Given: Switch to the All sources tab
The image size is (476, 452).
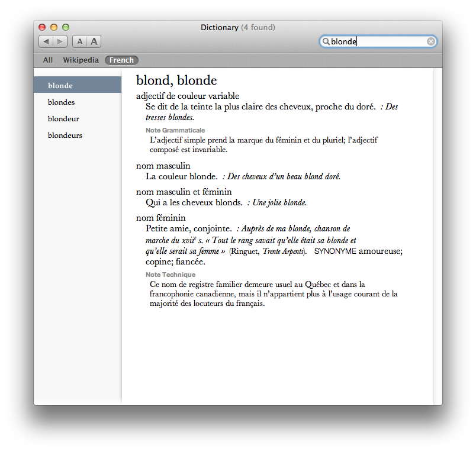Looking at the screenshot, I should tap(48, 60).
